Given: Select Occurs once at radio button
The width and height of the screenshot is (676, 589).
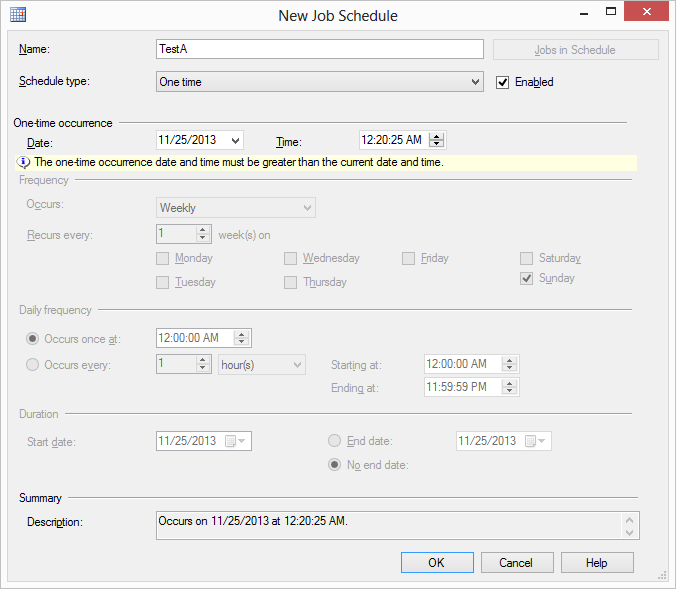Looking at the screenshot, I should (x=33, y=339).
